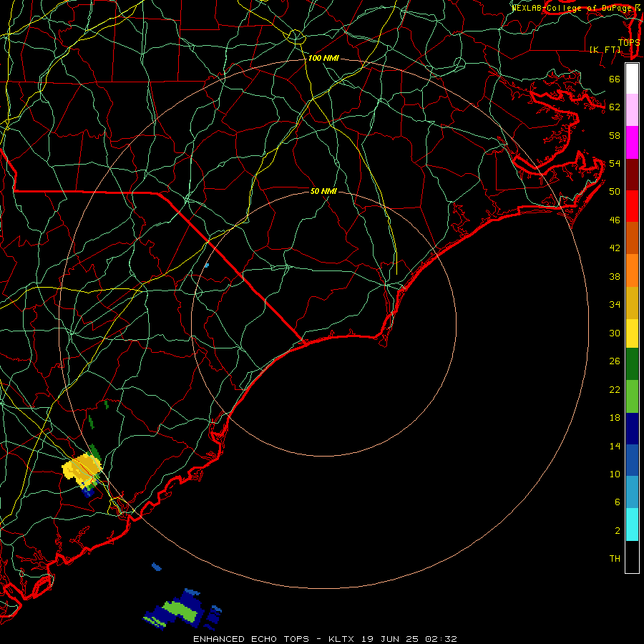Click the legend value 50
Image resolution: width=644 pixels, height=644 pixels.
coord(615,192)
